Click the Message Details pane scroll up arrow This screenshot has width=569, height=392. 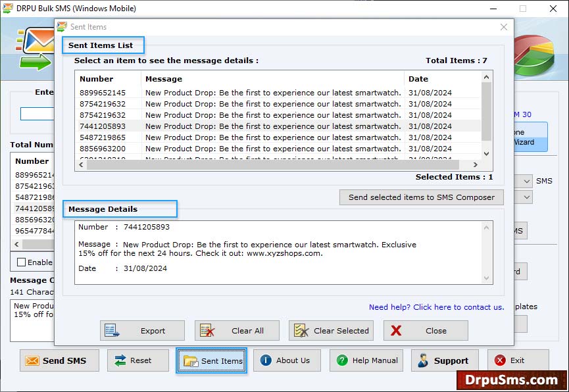(x=486, y=228)
